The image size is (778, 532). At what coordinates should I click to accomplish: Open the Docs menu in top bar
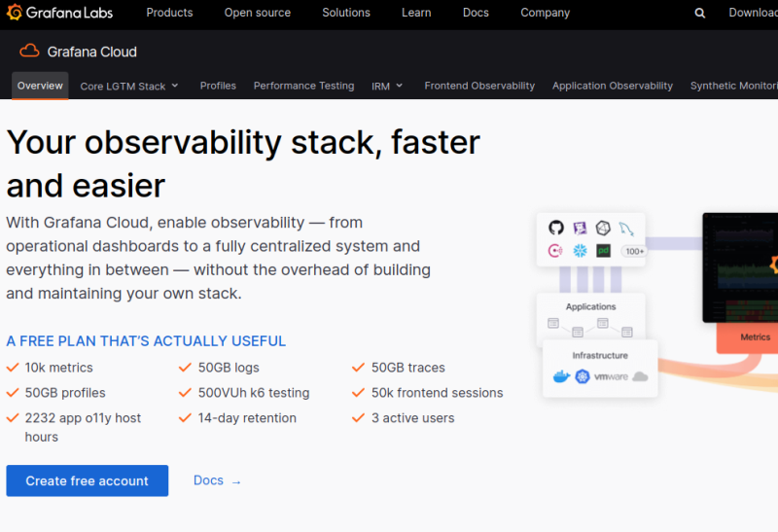click(x=476, y=13)
